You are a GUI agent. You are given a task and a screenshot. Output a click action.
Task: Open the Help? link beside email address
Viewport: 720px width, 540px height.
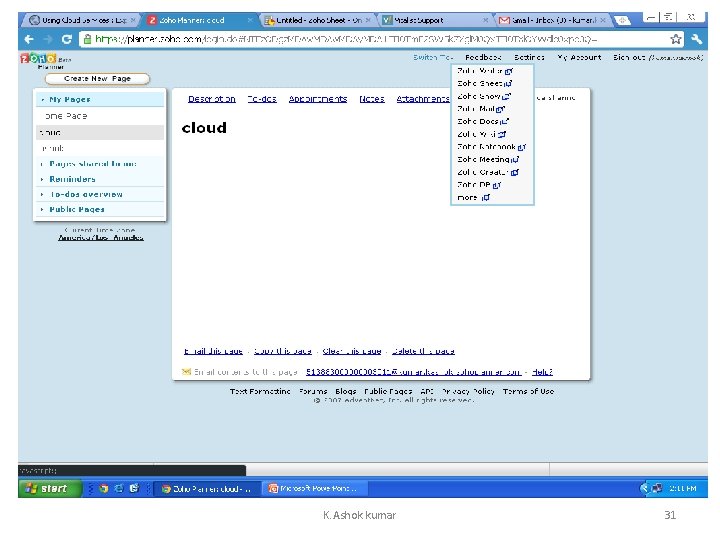(x=542, y=372)
